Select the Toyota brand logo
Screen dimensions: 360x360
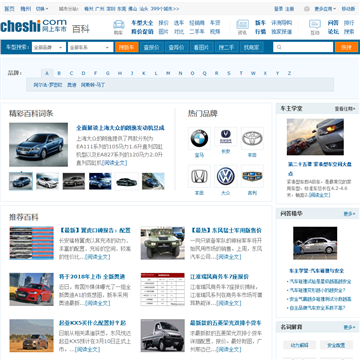coord(252,138)
